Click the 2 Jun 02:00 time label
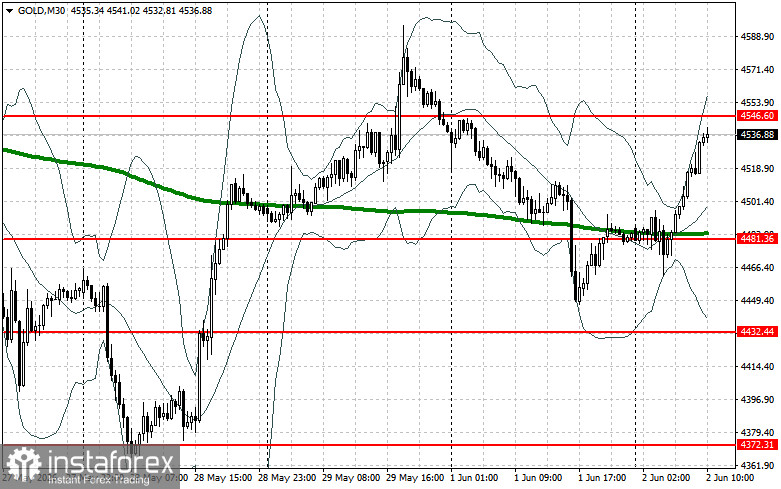Image resolution: width=781 pixels, height=489 pixels. (x=666, y=478)
